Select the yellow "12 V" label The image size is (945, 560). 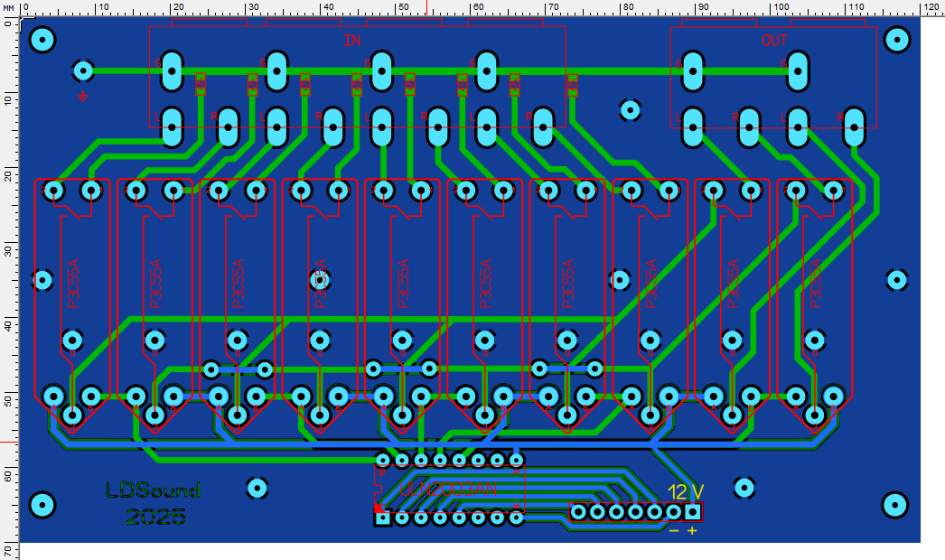[685, 492]
